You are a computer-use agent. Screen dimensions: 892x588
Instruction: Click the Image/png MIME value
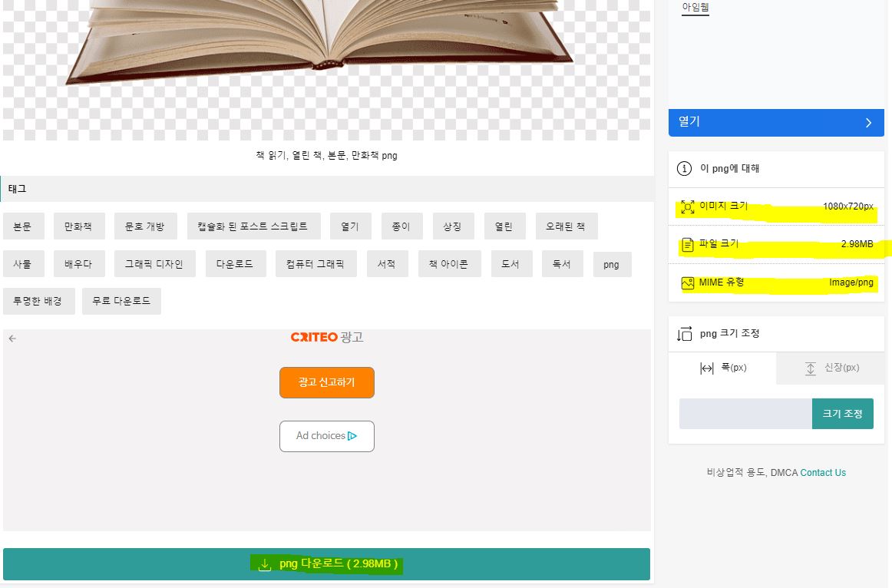[x=851, y=282]
